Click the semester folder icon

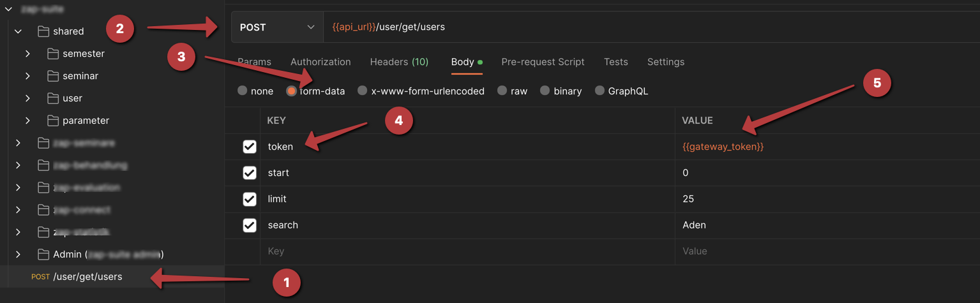52,54
